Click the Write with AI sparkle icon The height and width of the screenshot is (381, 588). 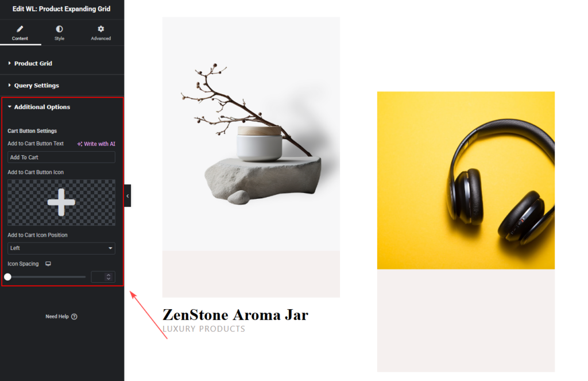(x=79, y=144)
